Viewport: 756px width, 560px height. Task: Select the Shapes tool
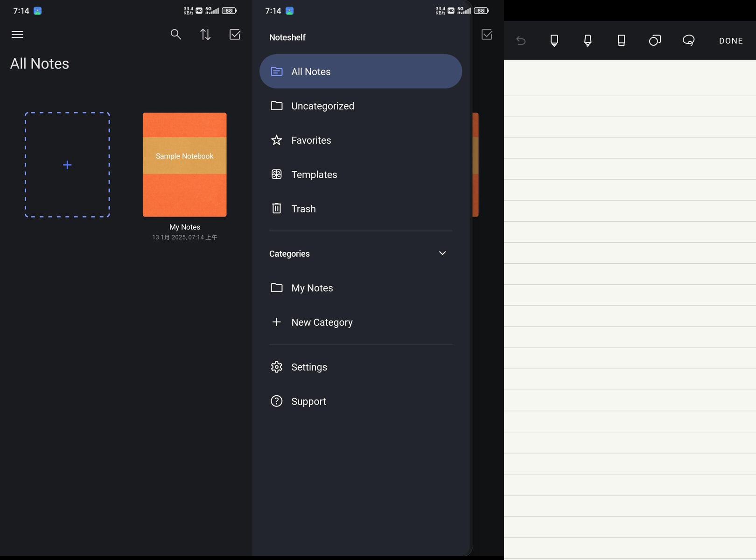(x=655, y=41)
